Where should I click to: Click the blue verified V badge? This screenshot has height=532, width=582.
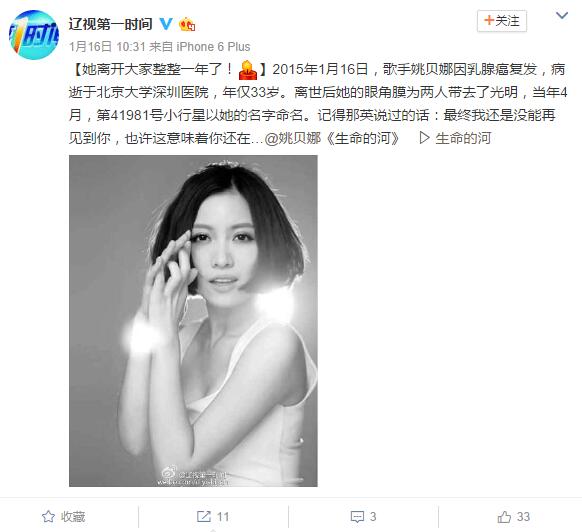click(x=166, y=24)
